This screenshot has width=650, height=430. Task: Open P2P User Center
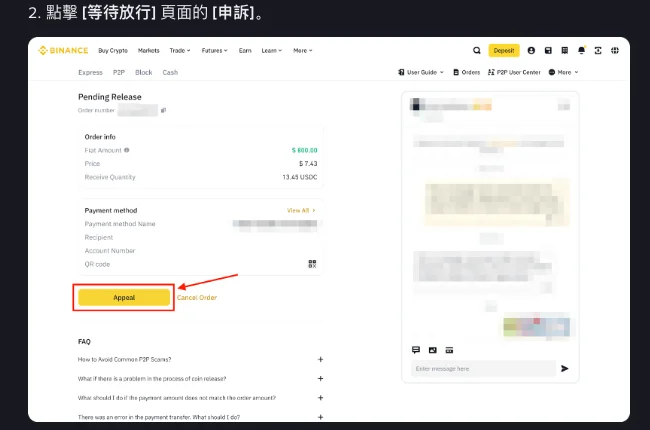pos(514,72)
